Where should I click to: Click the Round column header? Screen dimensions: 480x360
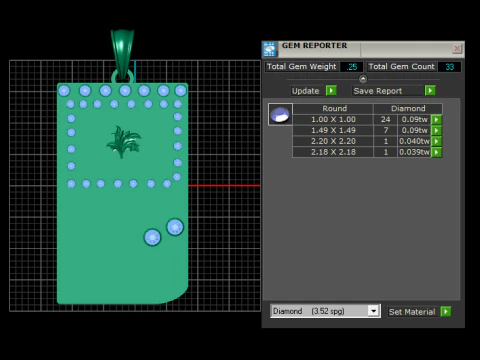(x=334, y=109)
